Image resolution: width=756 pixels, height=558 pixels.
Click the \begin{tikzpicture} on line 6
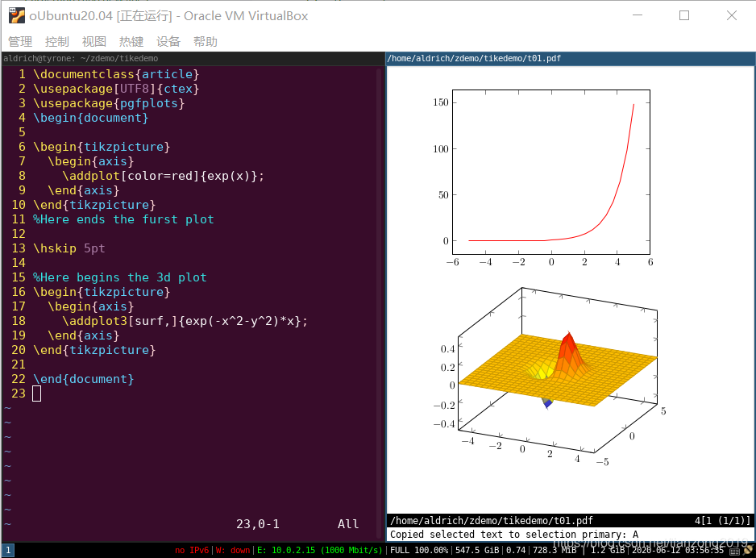(102, 147)
